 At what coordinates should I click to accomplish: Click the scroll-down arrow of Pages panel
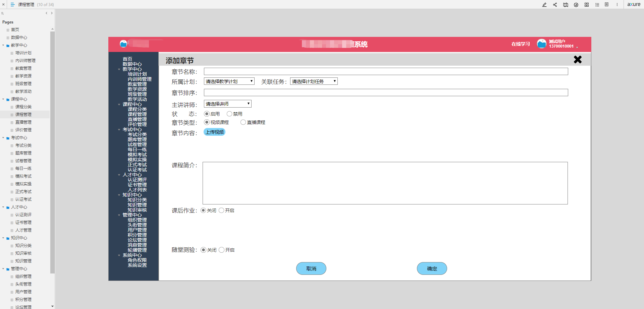tap(52, 306)
